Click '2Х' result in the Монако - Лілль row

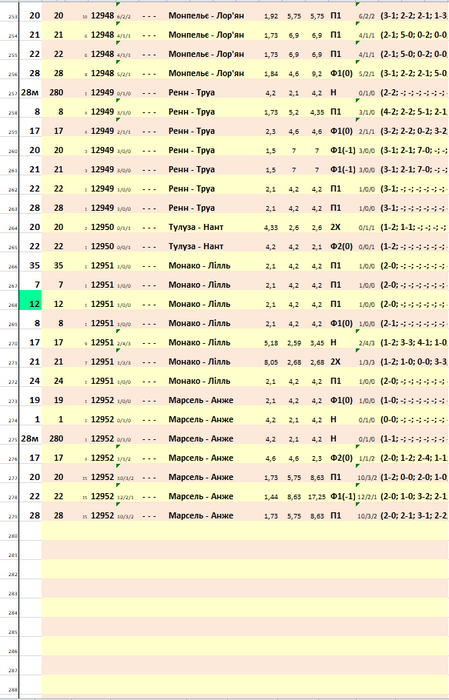coord(335,362)
